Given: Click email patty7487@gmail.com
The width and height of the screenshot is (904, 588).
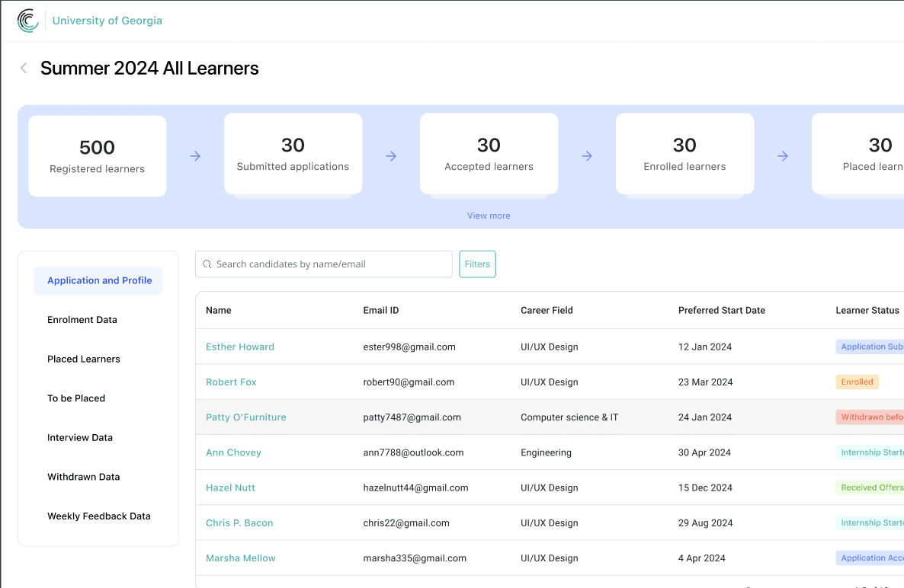Looking at the screenshot, I should point(412,417).
